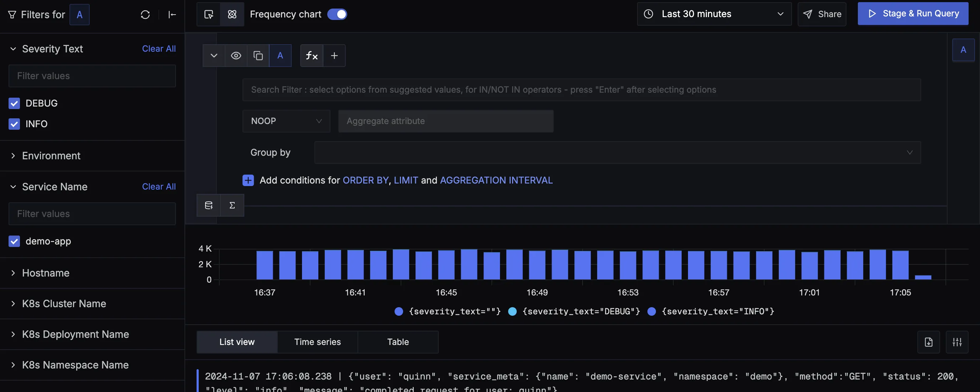The image size is (980, 392).
Task: Clear All Severity Text filters
Action: (158, 49)
